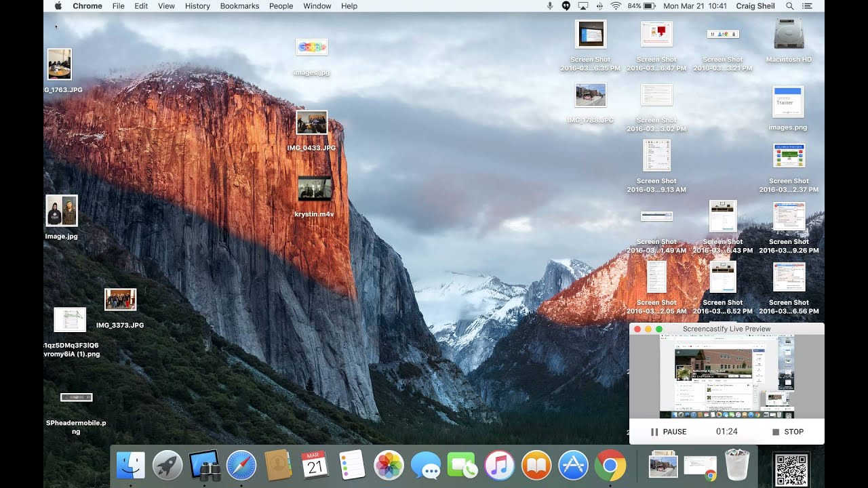Open Finder from the Dock

(130, 466)
